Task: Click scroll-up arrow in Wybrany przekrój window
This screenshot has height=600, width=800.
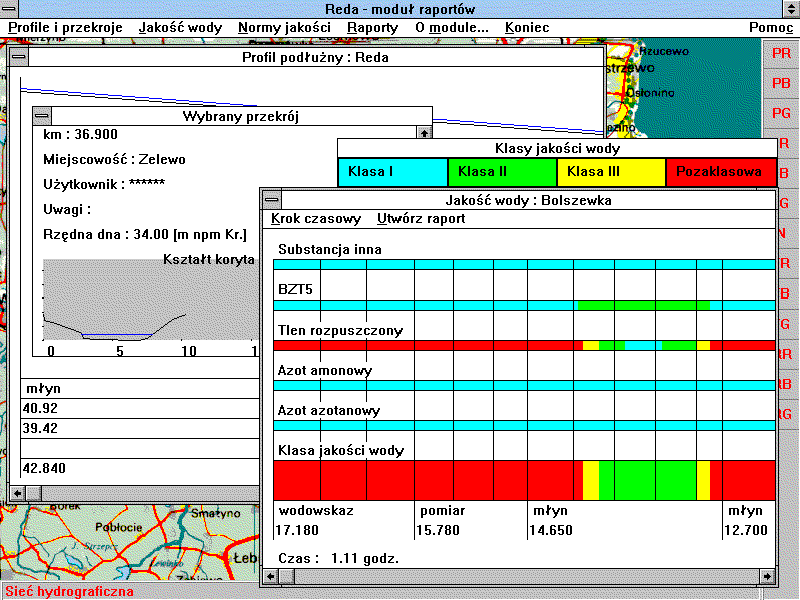Action: tap(424, 133)
